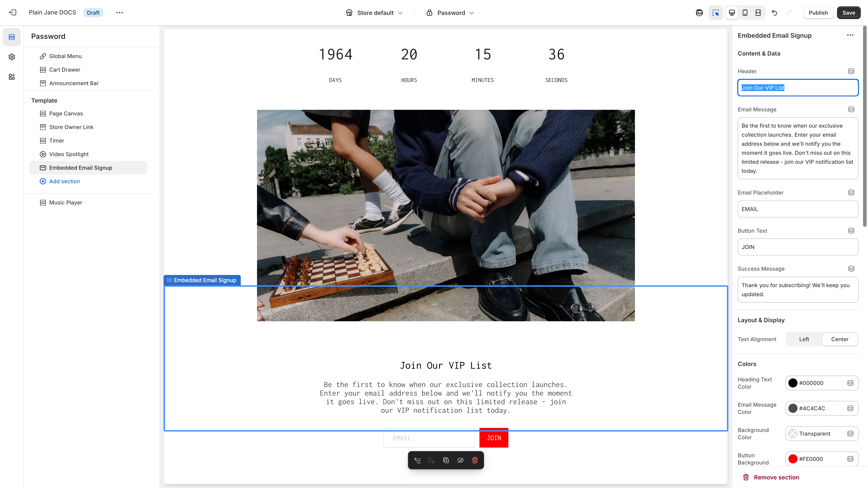The image size is (868, 488).
Task: Click the Publish button
Action: [818, 13]
